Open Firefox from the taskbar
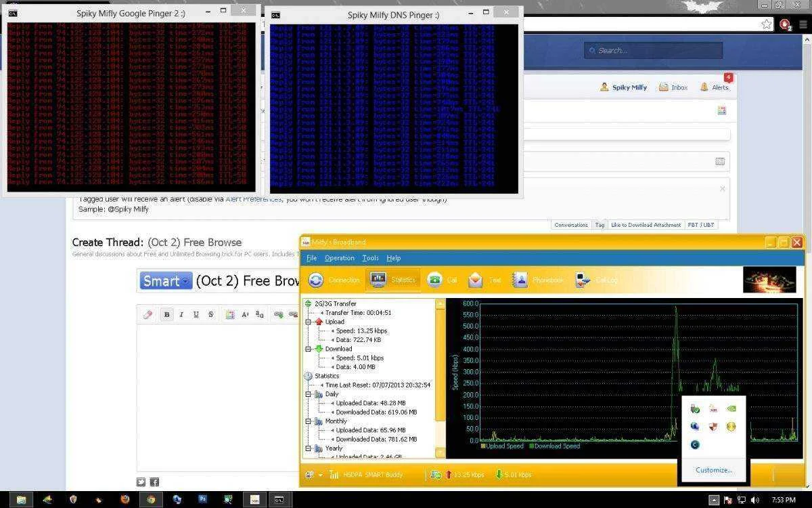Image resolution: width=812 pixels, height=508 pixels. pos(125,500)
